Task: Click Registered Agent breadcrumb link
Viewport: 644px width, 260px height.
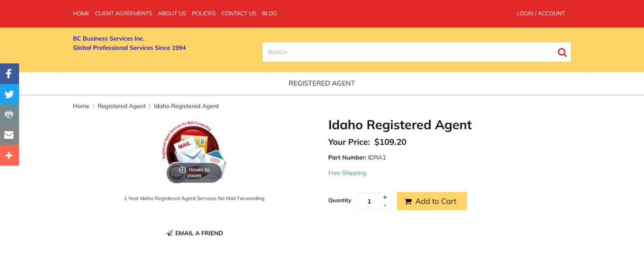Action: click(122, 106)
